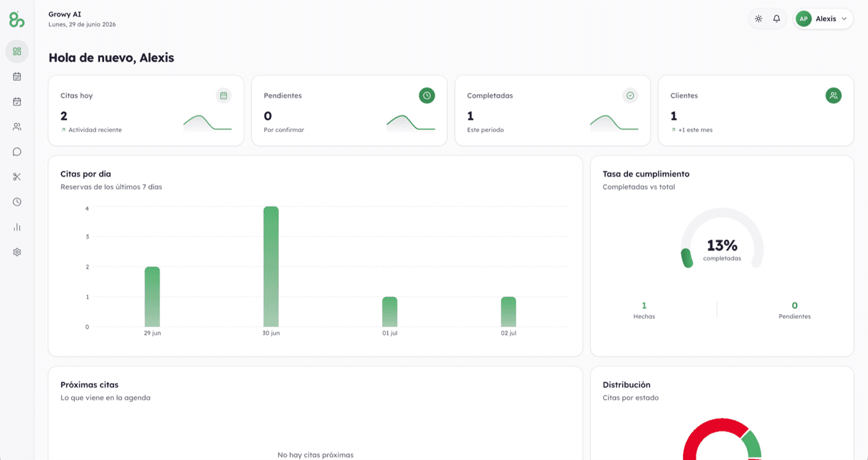Click the 'Citas por estado' subtitle
This screenshot has width=868, height=460.
click(631, 398)
